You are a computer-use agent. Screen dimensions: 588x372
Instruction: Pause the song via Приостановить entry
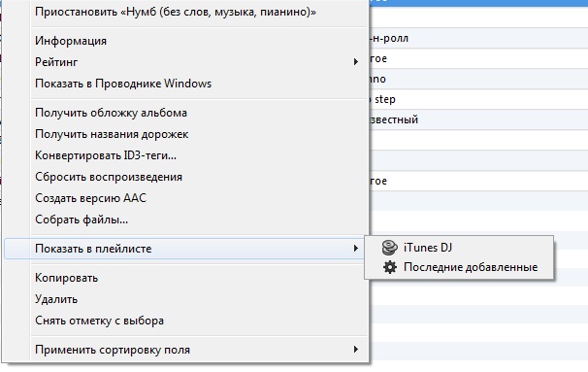[176, 12]
